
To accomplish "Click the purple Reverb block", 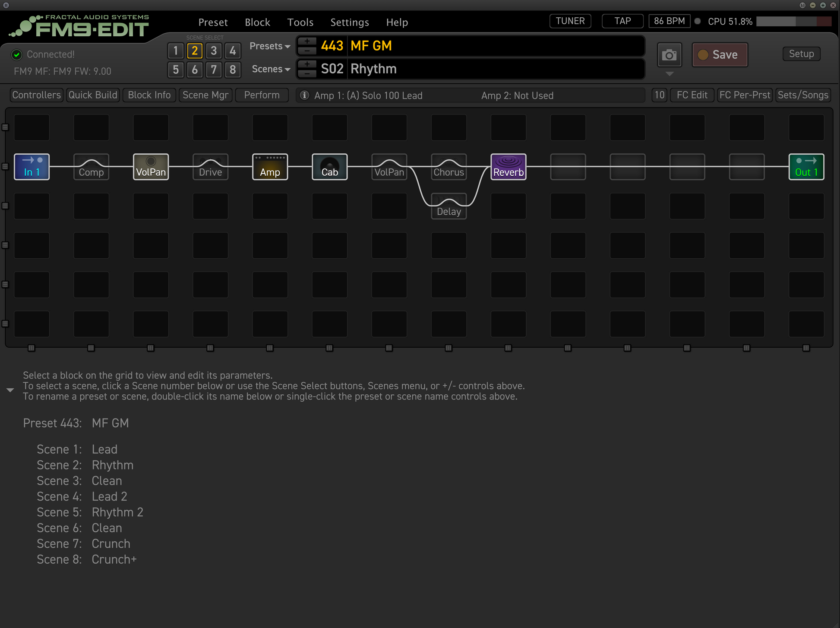I will 508,167.
